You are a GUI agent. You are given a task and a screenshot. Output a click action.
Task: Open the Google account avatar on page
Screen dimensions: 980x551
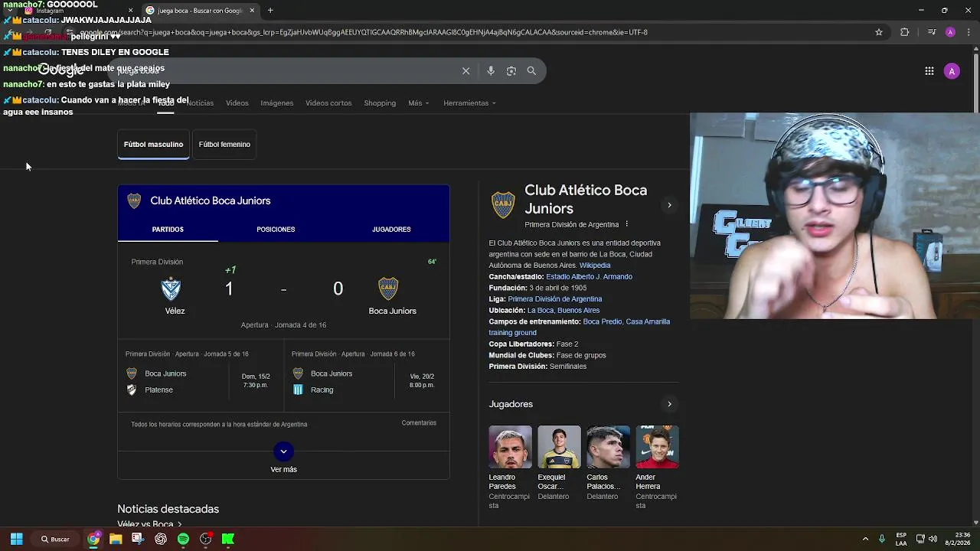[x=952, y=71]
